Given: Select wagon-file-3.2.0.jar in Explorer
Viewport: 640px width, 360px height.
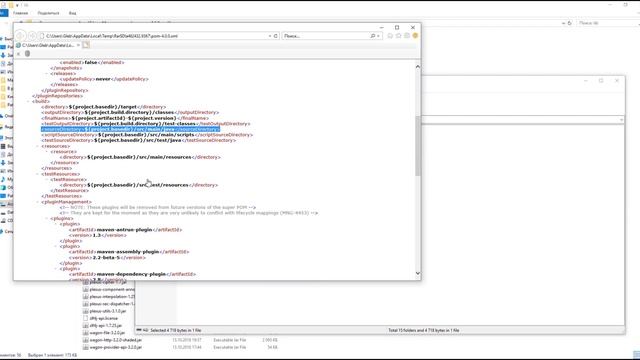Looking at the screenshot, I should (107, 333).
